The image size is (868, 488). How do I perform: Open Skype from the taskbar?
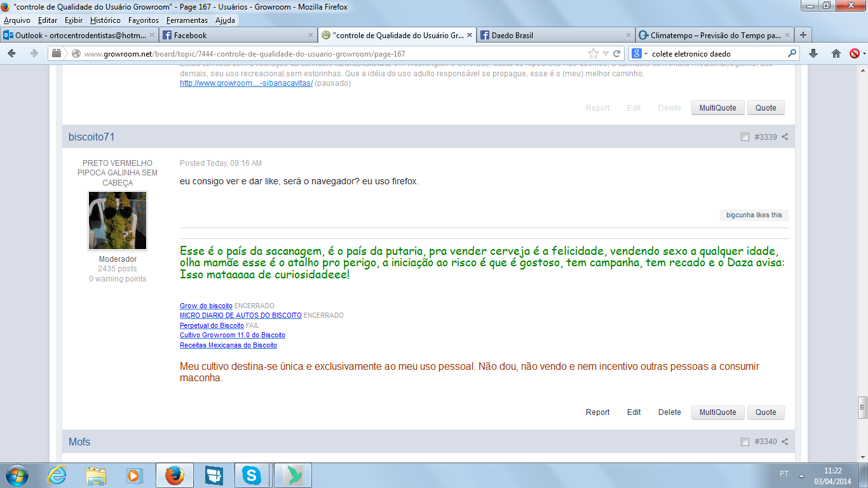tap(252, 475)
